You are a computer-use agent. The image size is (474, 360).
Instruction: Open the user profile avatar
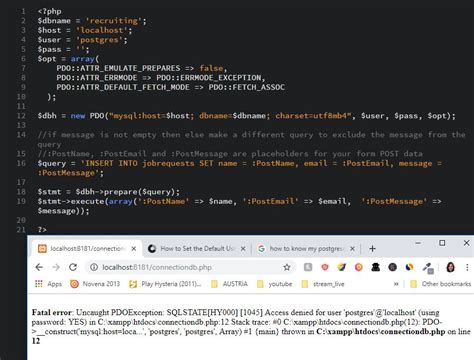point(450,267)
